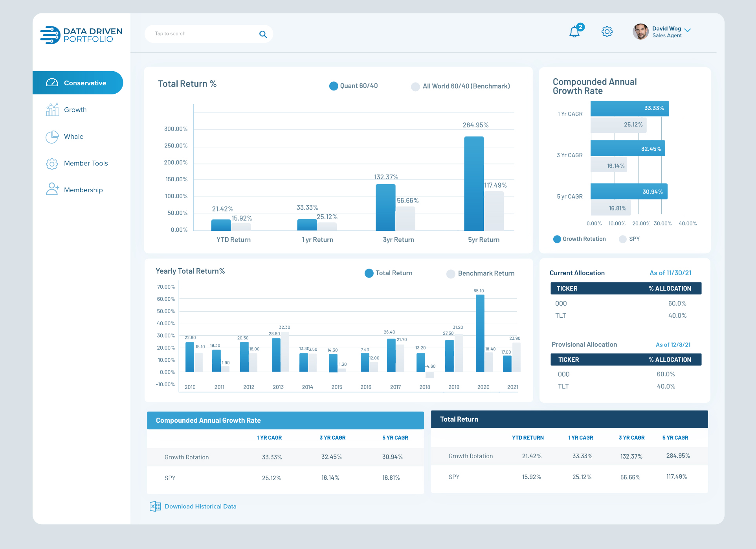Open the Member Tools menu item

pos(86,164)
